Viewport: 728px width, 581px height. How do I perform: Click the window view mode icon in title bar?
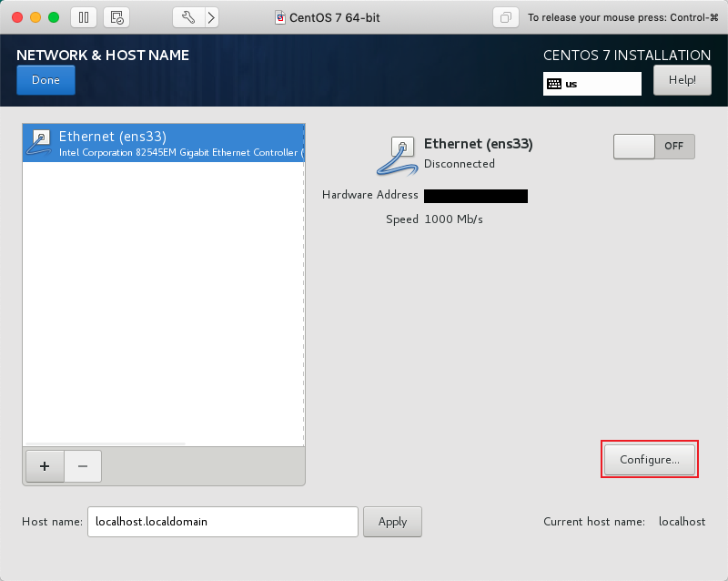pyautogui.click(x=506, y=17)
